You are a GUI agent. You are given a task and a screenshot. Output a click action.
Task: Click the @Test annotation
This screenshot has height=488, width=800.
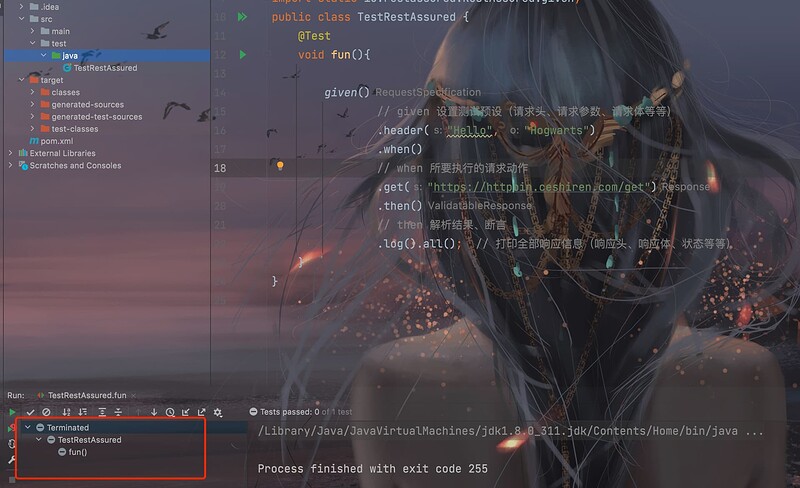(x=314, y=36)
